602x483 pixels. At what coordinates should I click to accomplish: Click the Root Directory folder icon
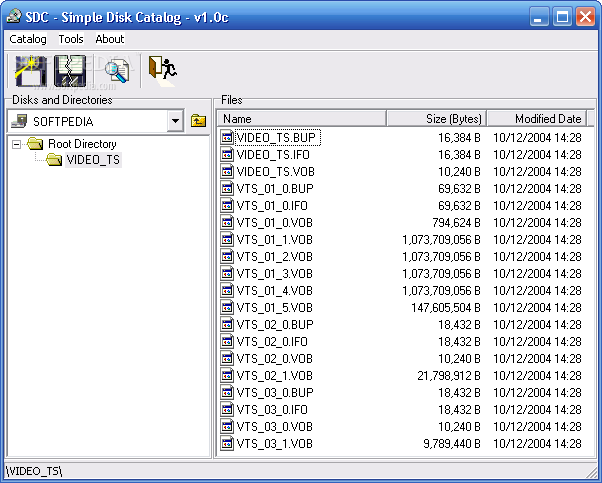pyautogui.click(x=35, y=144)
